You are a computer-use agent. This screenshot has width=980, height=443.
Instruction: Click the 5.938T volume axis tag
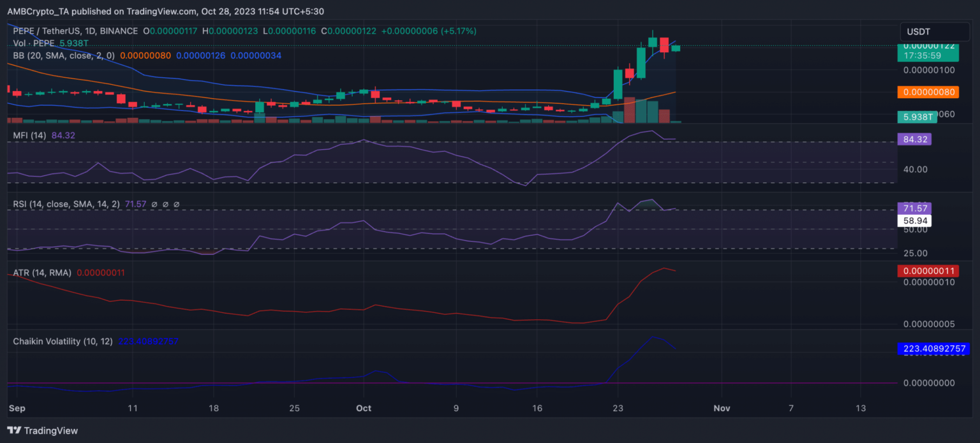coord(917,117)
